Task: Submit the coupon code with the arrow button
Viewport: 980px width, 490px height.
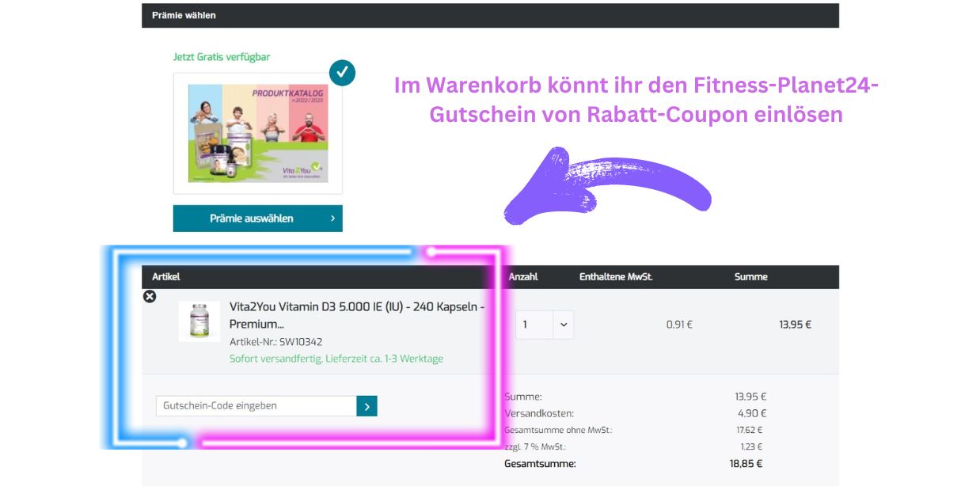Action: (367, 406)
